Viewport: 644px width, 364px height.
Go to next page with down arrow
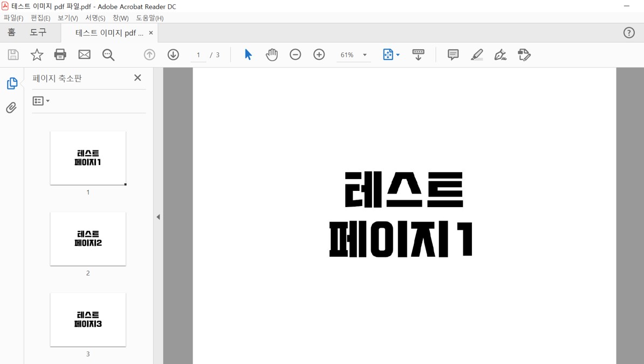pyautogui.click(x=173, y=54)
